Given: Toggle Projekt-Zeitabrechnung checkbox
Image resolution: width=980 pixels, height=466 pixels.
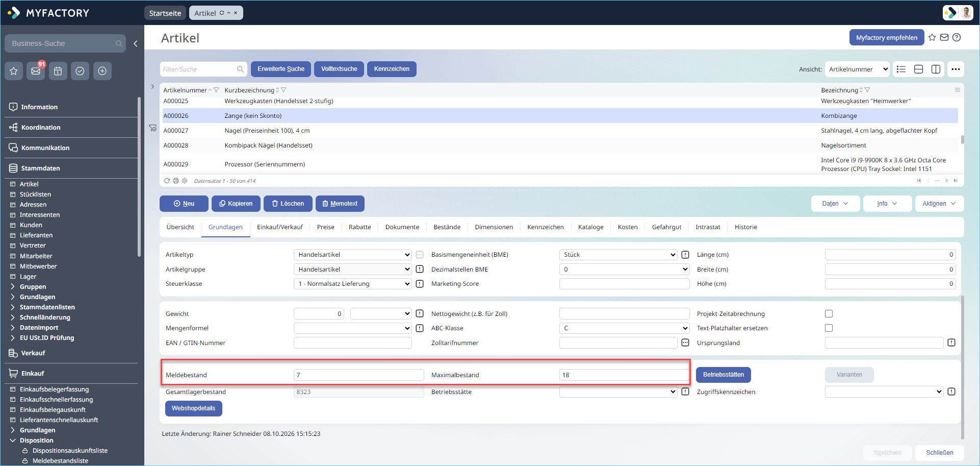Looking at the screenshot, I should 829,314.
